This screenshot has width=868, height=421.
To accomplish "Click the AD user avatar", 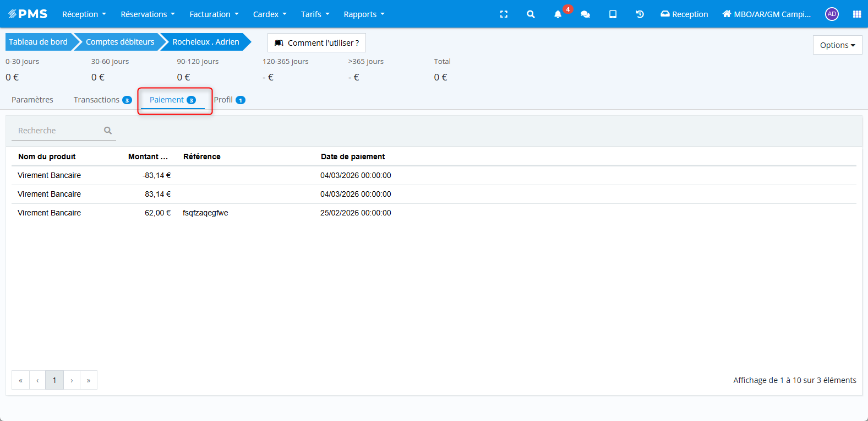I will point(832,14).
